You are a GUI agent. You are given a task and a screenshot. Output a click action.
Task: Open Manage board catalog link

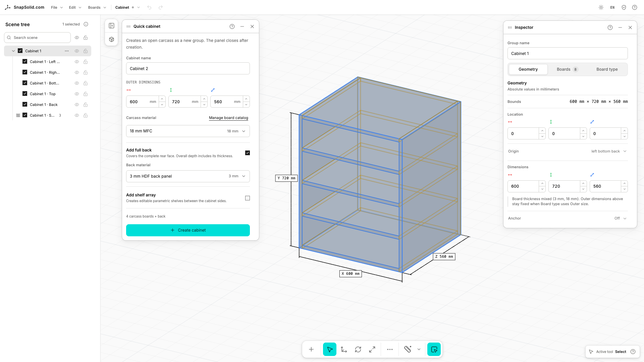[228, 118]
